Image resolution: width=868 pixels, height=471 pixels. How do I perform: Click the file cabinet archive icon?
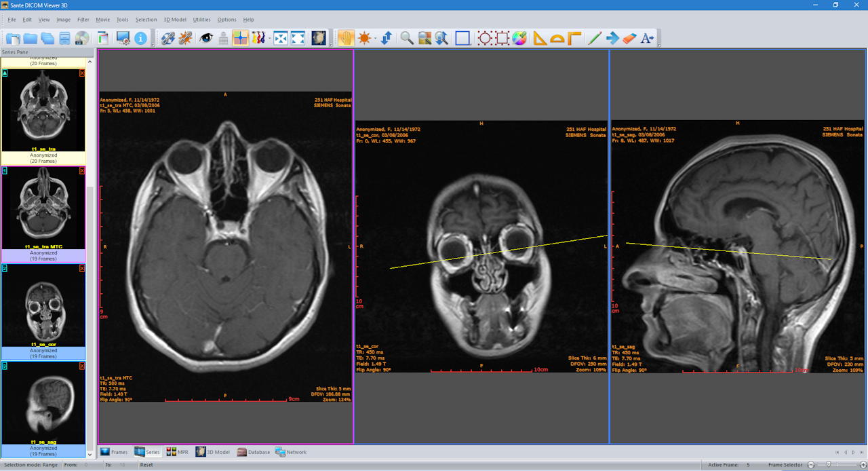click(64, 39)
